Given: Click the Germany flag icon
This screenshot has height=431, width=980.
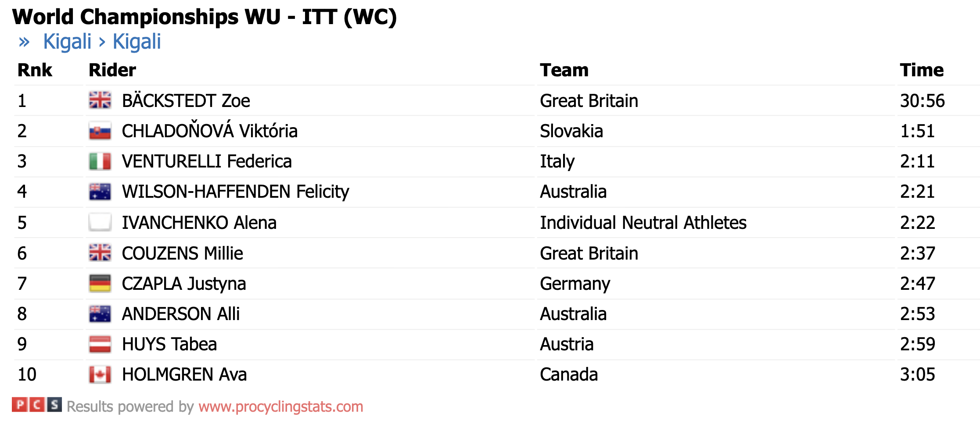Looking at the screenshot, I should pyautogui.click(x=100, y=284).
